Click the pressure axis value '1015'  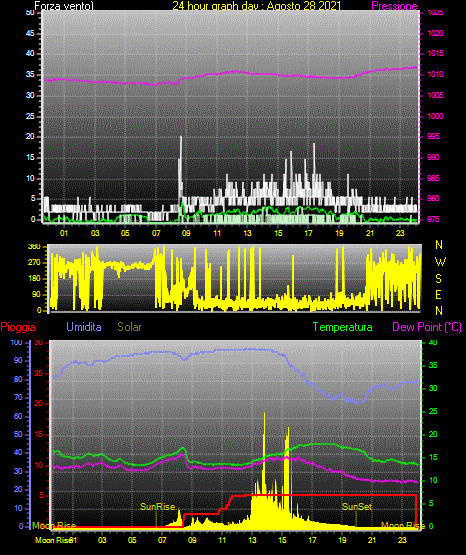(435, 53)
